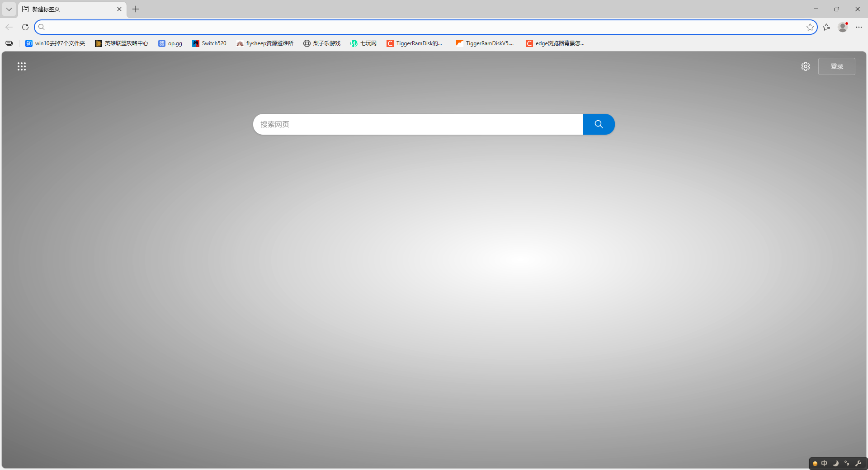Click the 登录 sign-in button
This screenshot has height=470, width=868.
[x=837, y=66]
